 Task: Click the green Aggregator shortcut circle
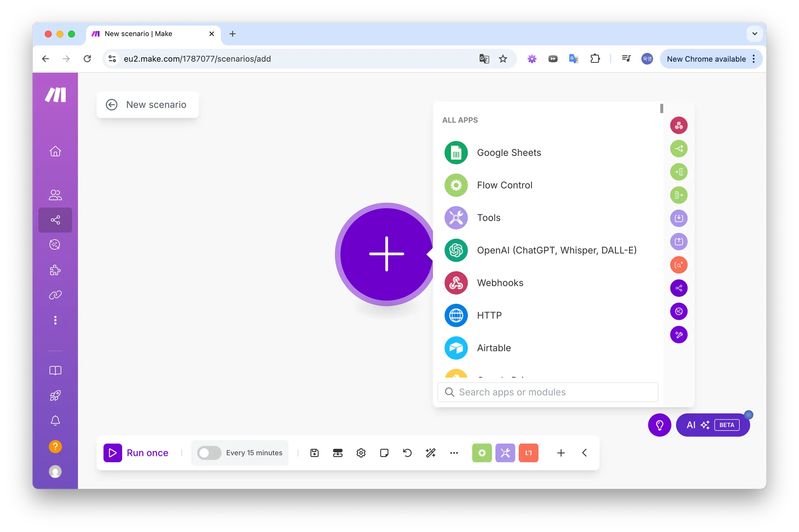679,195
